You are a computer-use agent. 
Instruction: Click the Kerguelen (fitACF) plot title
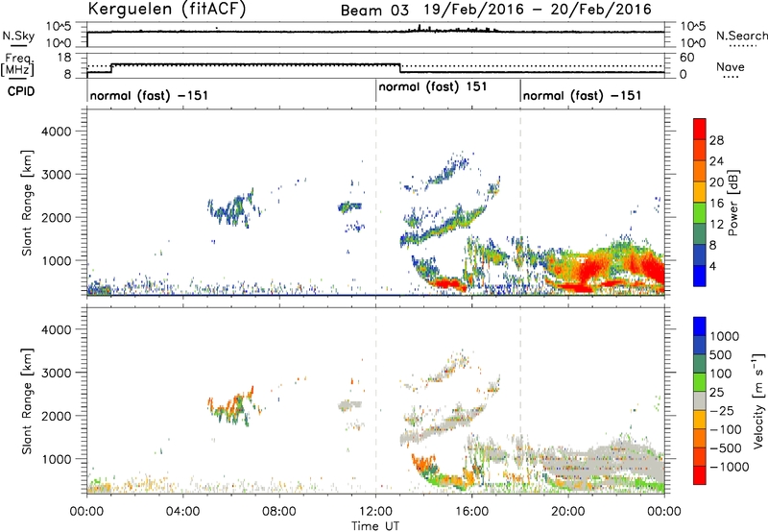click(166, 10)
